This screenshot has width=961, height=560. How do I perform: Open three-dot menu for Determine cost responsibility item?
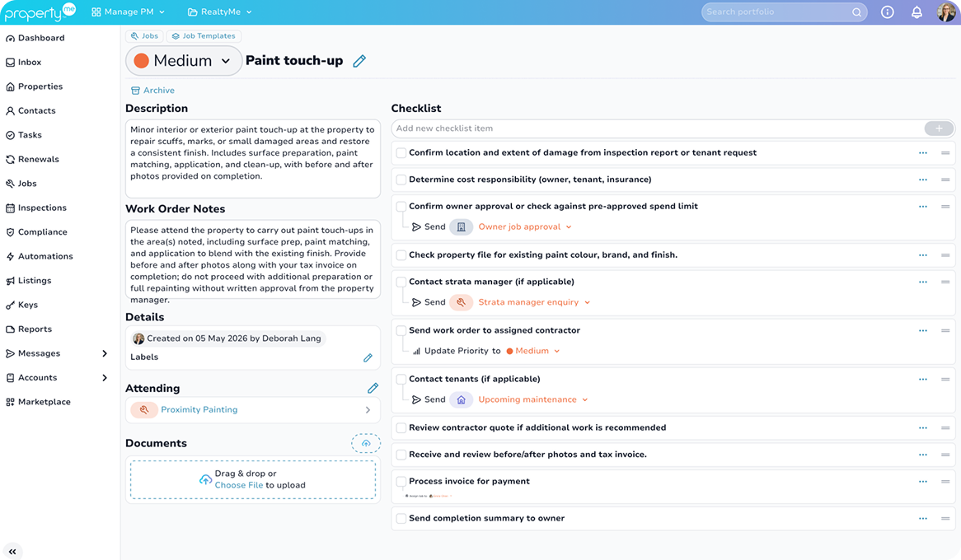[x=923, y=180]
